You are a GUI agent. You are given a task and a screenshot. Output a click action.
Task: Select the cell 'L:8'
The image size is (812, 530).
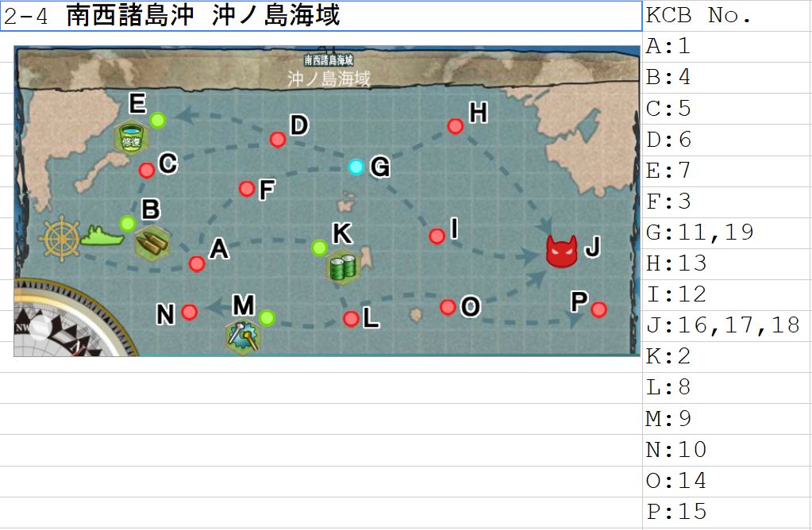[x=727, y=388]
